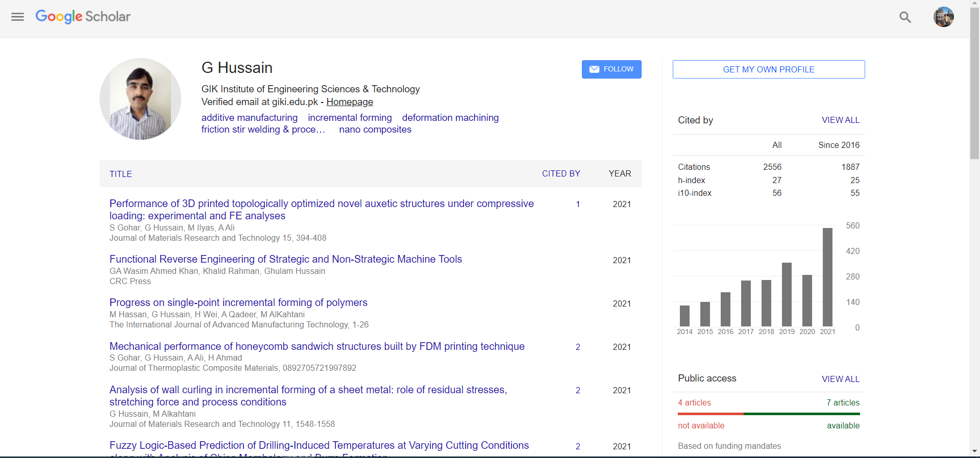Click the Get My Own Profile button
980x458 pixels.
[x=768, y=69]
